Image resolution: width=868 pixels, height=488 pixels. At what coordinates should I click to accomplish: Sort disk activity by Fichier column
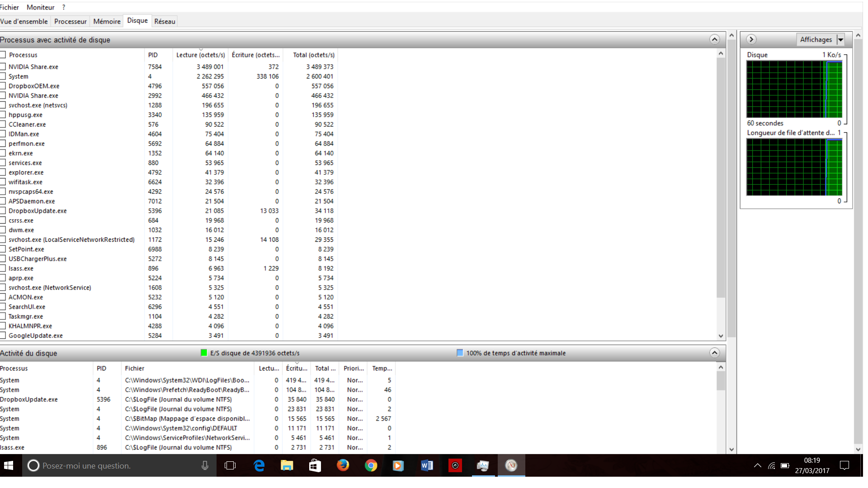coord(187,368)
